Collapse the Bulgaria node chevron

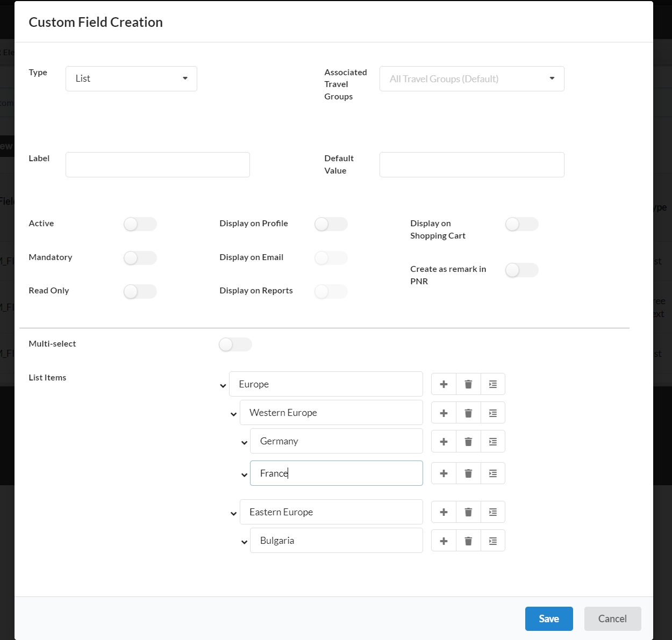coord(244,542)
